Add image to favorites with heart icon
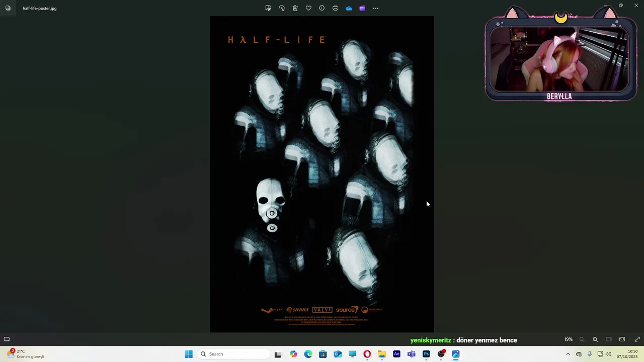The width and height of the screenshot is (644, 362). point(308,8)
